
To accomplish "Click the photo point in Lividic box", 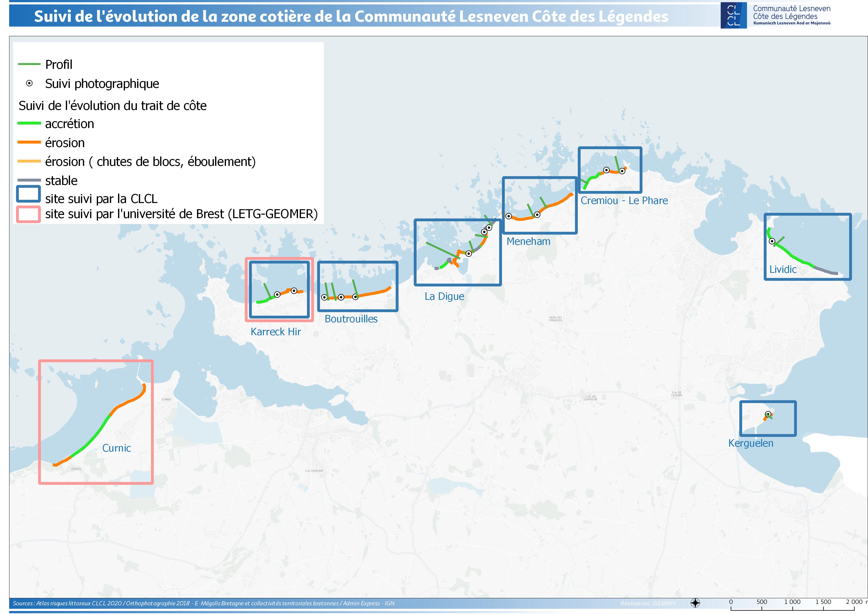I will (x=772, y=241).
